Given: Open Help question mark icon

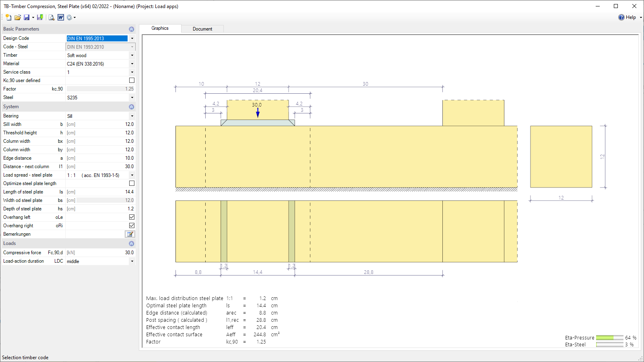Looking at the screenshot, I should (621, 17).
